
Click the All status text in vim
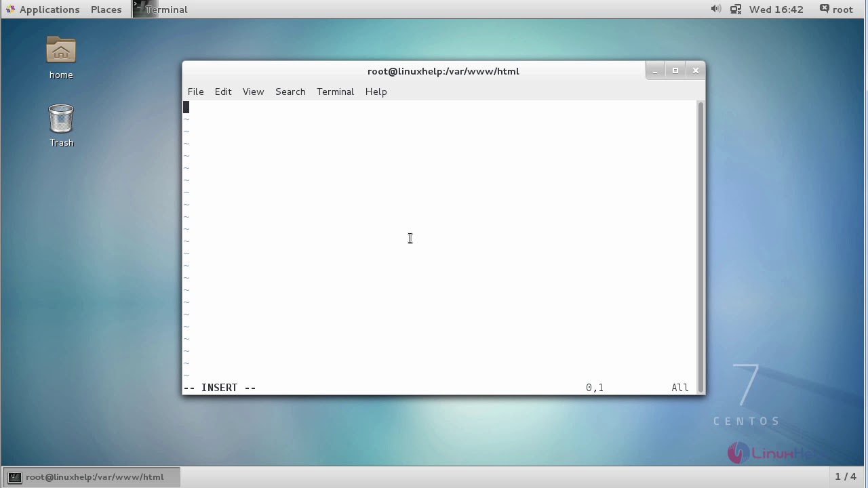coord(680,388)
